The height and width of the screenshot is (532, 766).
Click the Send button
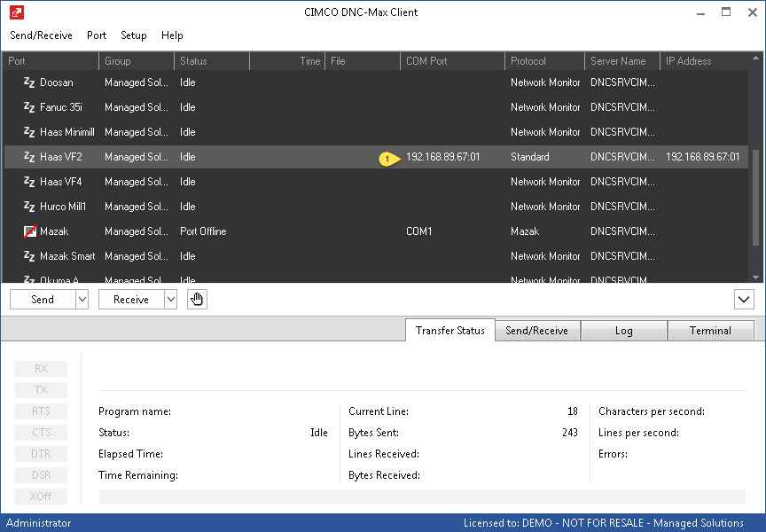(43, 300)
